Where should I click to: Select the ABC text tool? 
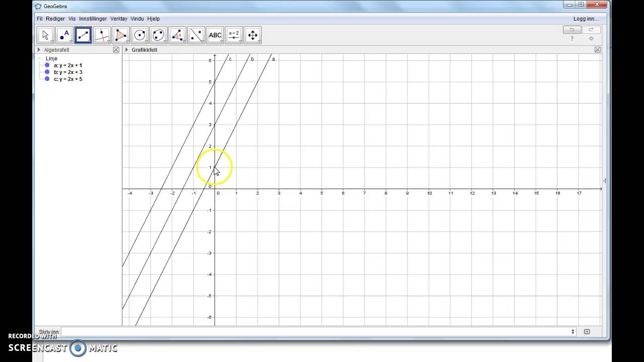click(215, 35)
